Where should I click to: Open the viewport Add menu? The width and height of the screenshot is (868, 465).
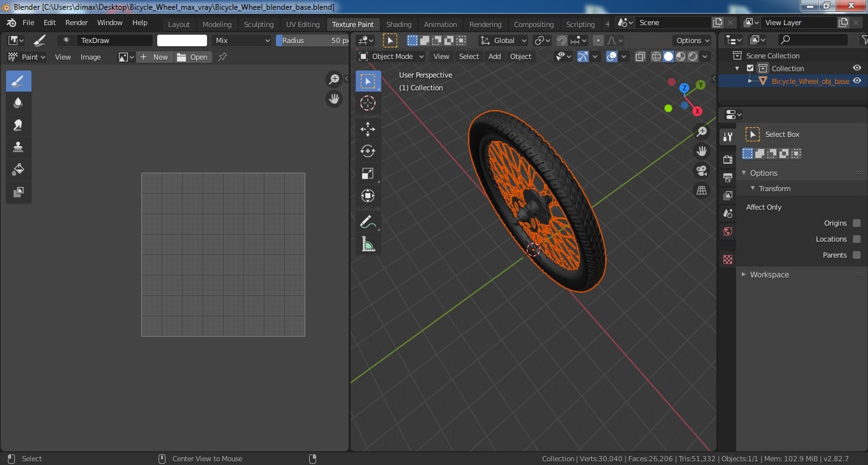(495, 57)
